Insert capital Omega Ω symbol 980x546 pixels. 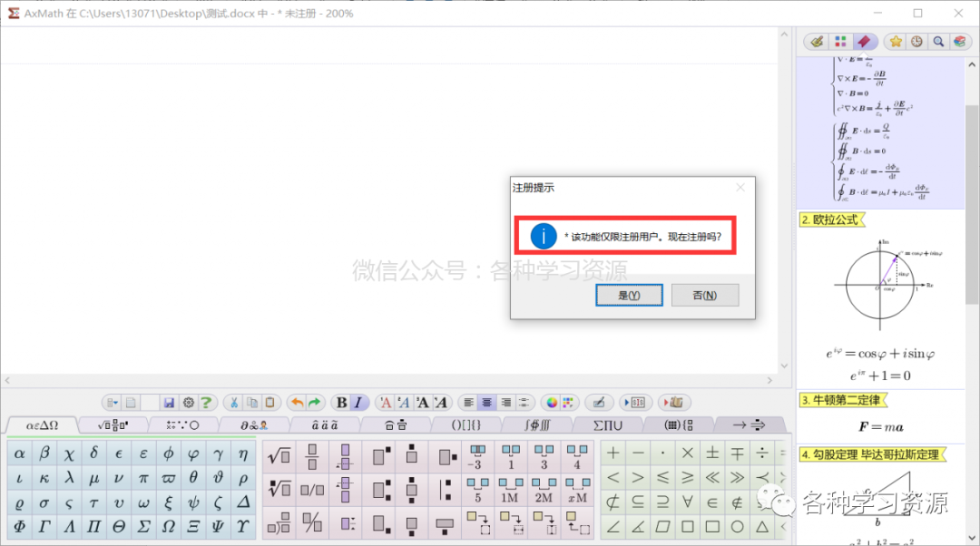click(x=168, y=527)
